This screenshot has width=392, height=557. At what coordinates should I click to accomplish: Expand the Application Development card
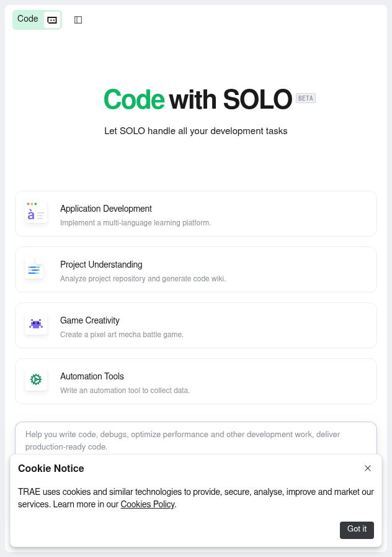(x=196, y=213)
